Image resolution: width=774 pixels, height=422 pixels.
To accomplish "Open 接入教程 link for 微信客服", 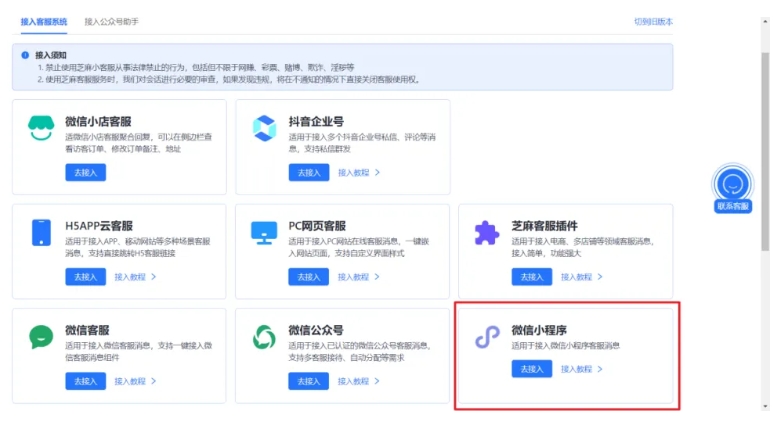I will 135,381.
